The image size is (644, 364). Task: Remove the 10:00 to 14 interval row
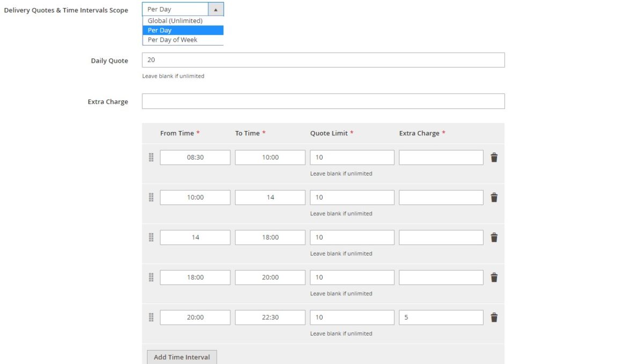point(494,197)
